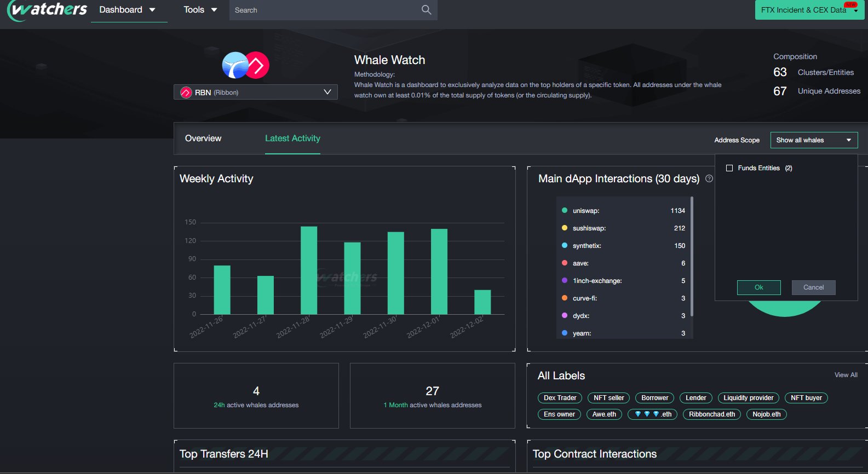Expand the RBN (Ribbon) token selector
Screen dimensions: 868x474
pyautogui.click(x=256, y=92)
